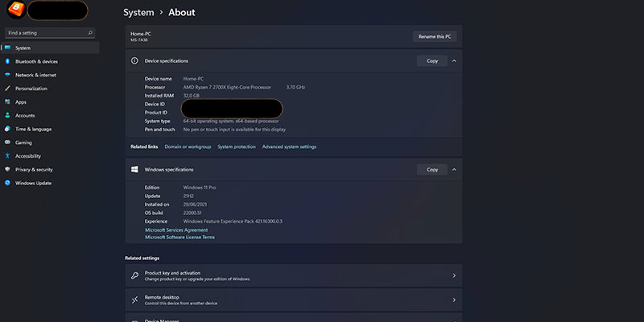Image resolution: width=644 pixels, height=322 pixels.
Task: Go to Privacy & security
Action: (50, 170)
